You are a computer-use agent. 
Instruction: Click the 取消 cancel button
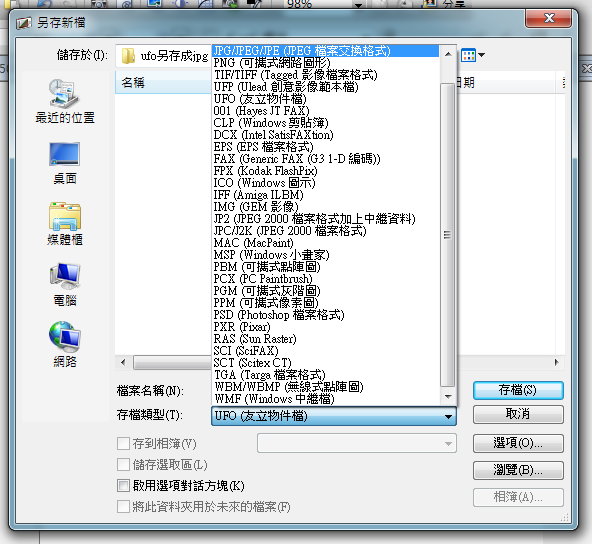(518, 414)
